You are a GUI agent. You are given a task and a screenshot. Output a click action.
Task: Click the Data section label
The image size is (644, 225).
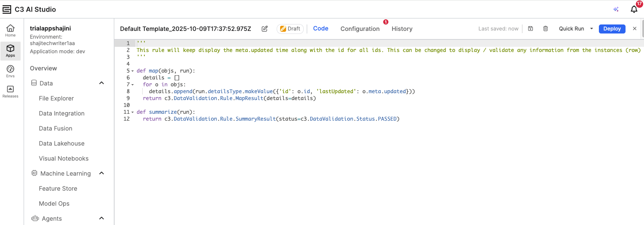pos(46,83)
